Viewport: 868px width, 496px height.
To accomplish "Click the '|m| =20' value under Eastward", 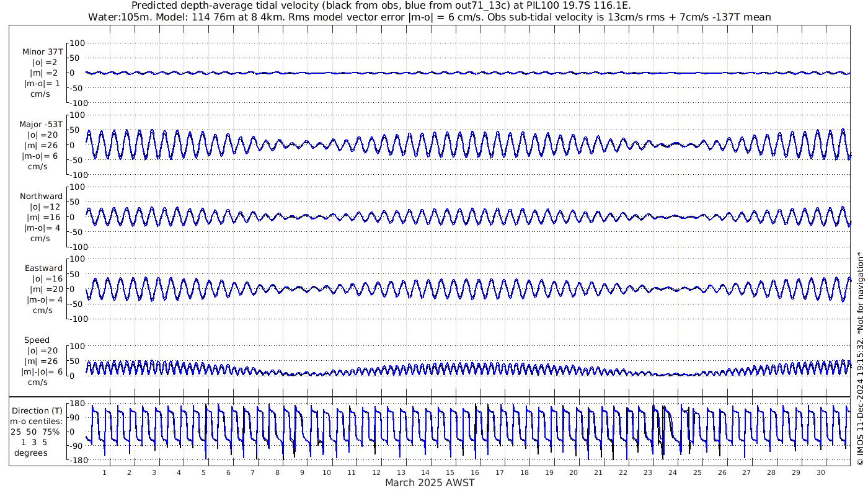I will tap(43, 290).
